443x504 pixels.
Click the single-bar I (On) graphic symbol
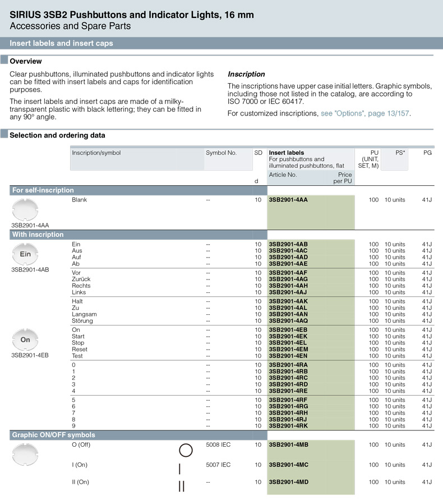point(179,469)
